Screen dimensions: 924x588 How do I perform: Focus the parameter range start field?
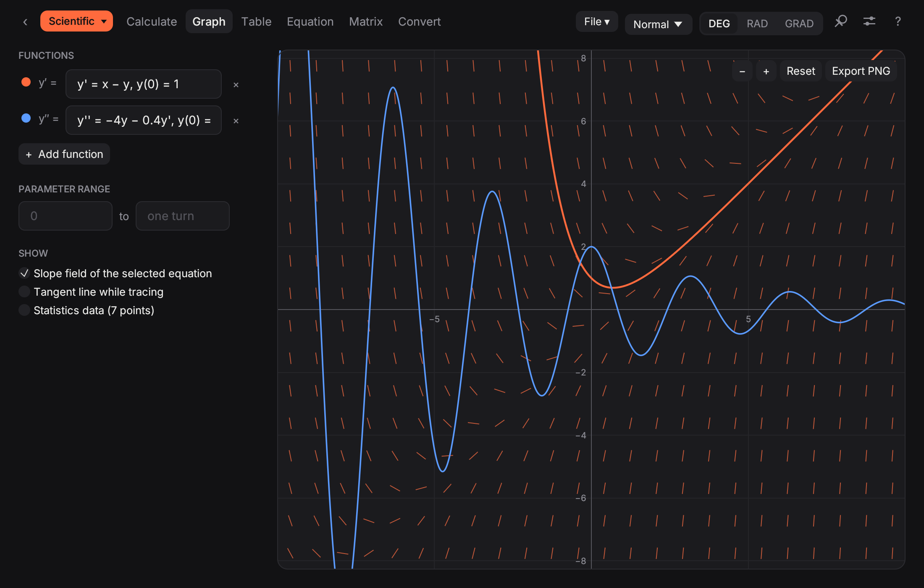coord(66,216)
